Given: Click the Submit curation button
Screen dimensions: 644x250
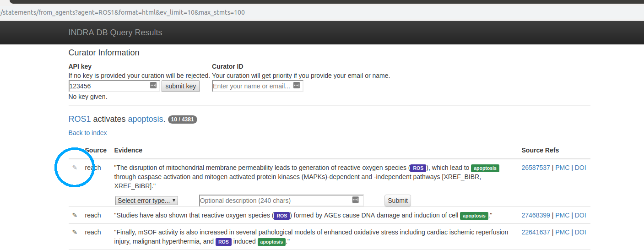Looking at the screenshot, I should tap(397, 201).
